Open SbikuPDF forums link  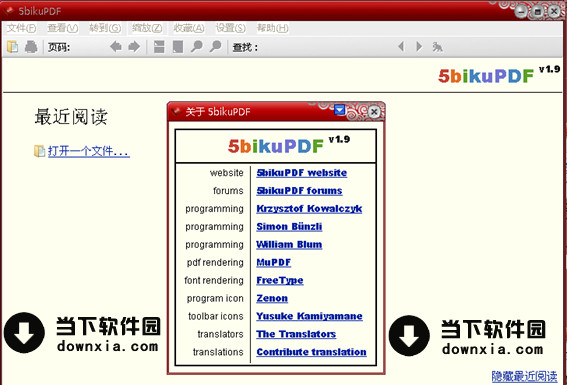pos(299,191)
